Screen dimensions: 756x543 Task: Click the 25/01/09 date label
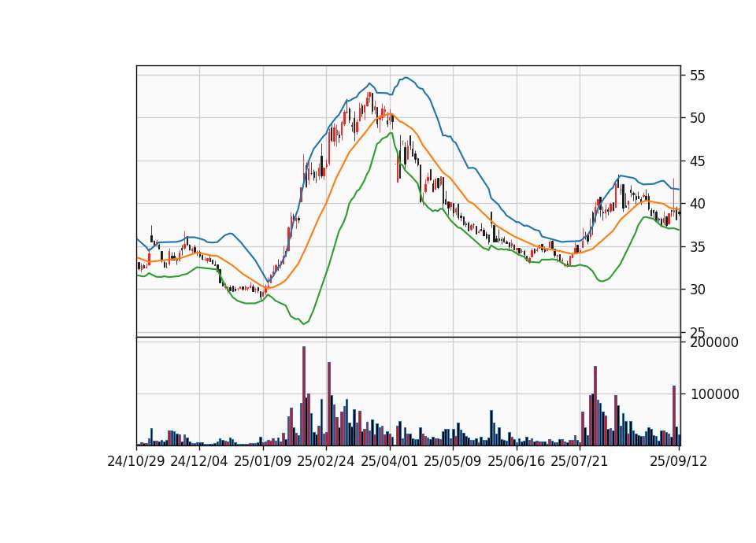point(263,462)
